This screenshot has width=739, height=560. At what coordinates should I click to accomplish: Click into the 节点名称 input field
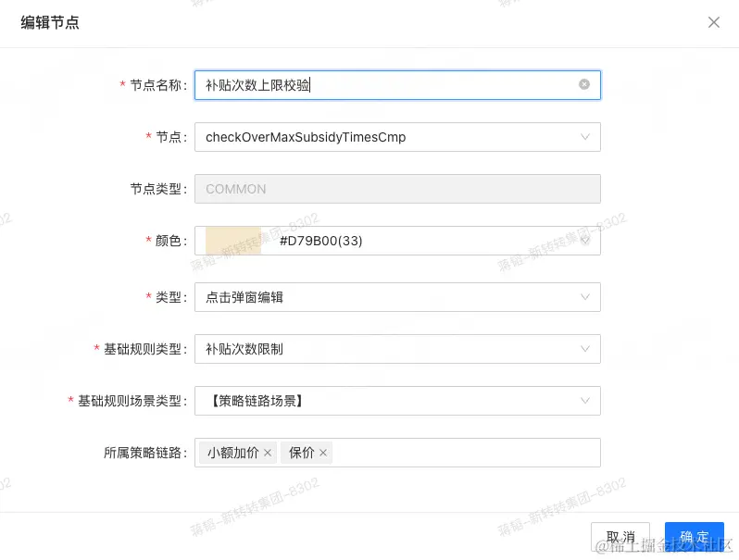tap(397, 85)
